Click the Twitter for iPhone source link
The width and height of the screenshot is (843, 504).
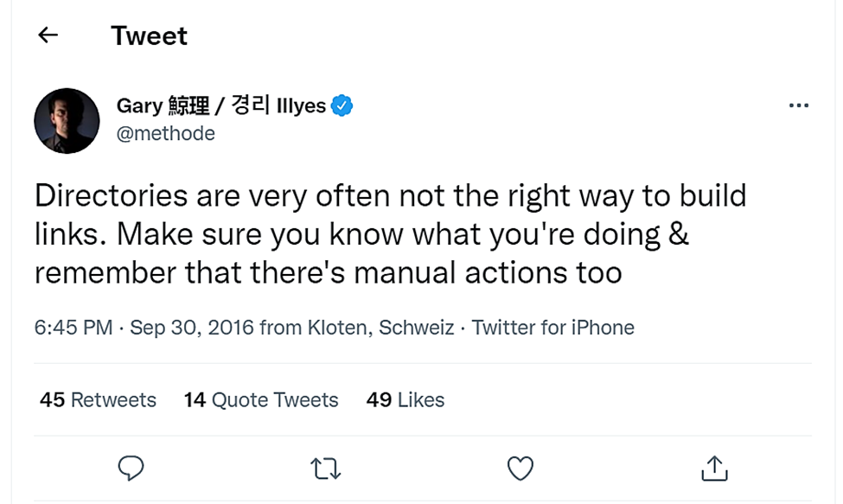[552, 328]
